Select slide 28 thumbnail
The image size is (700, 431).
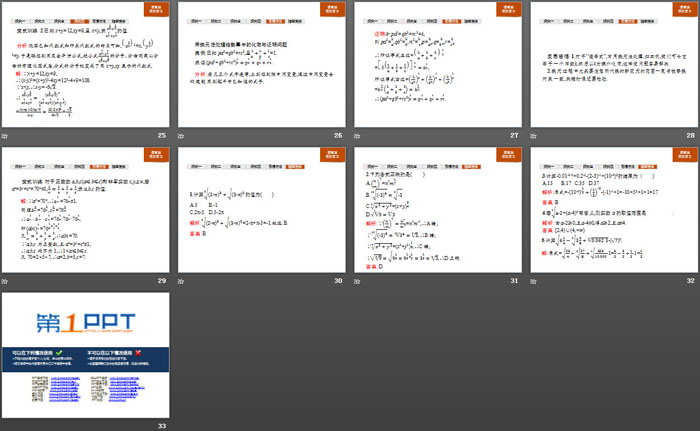614,64
